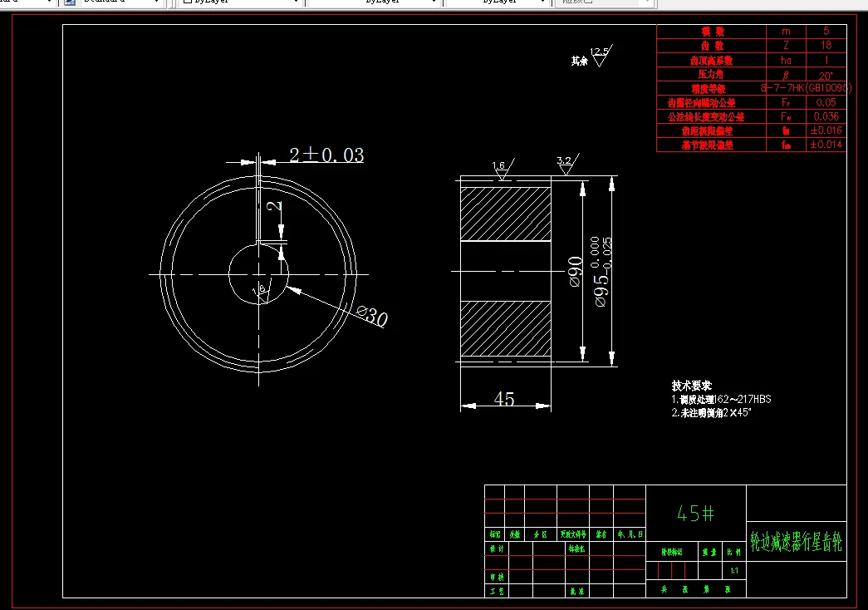
Task: Select the 0.000/-0.025 tolerance text
Action: click(x=601, y=253)
